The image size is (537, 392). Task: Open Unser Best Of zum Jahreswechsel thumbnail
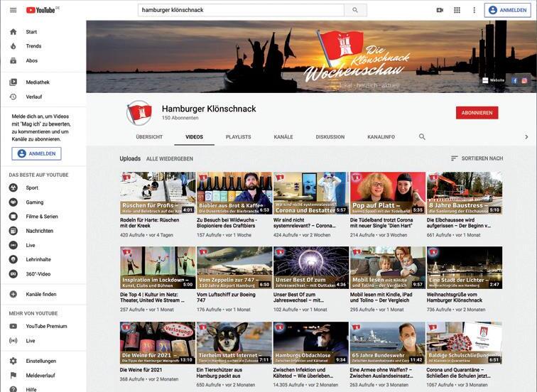(x=311, y=268)
